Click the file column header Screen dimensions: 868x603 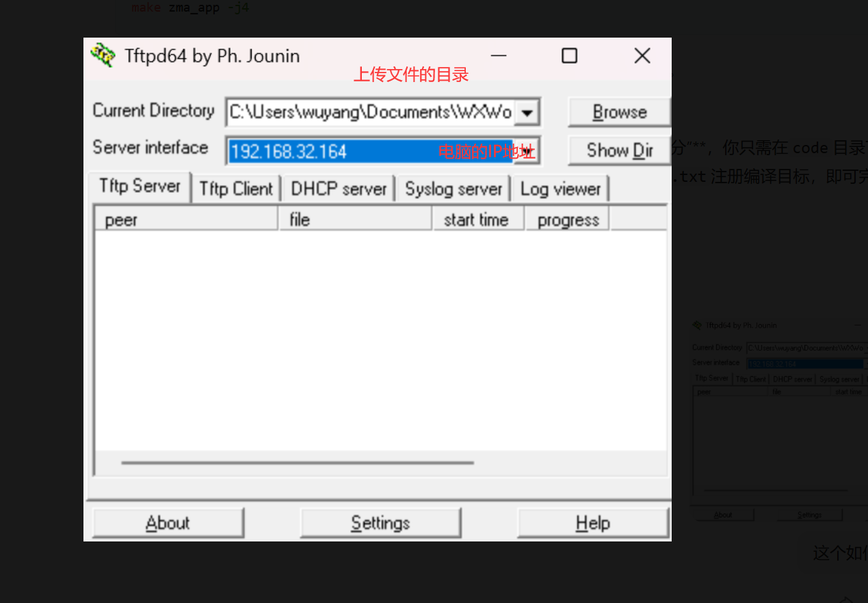coord(356,219)
